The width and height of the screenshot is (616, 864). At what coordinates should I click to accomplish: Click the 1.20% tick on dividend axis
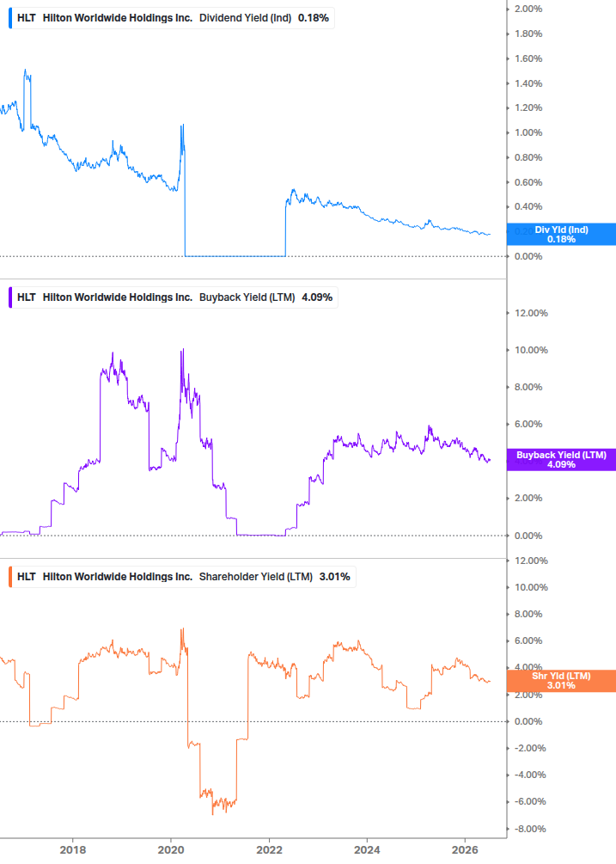pyautogui.click(x=528, y=107)
